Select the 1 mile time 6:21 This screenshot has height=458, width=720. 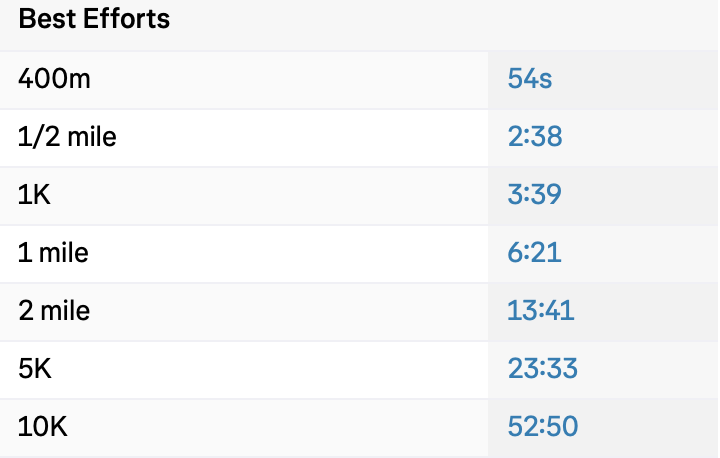(x=535, y=253)
